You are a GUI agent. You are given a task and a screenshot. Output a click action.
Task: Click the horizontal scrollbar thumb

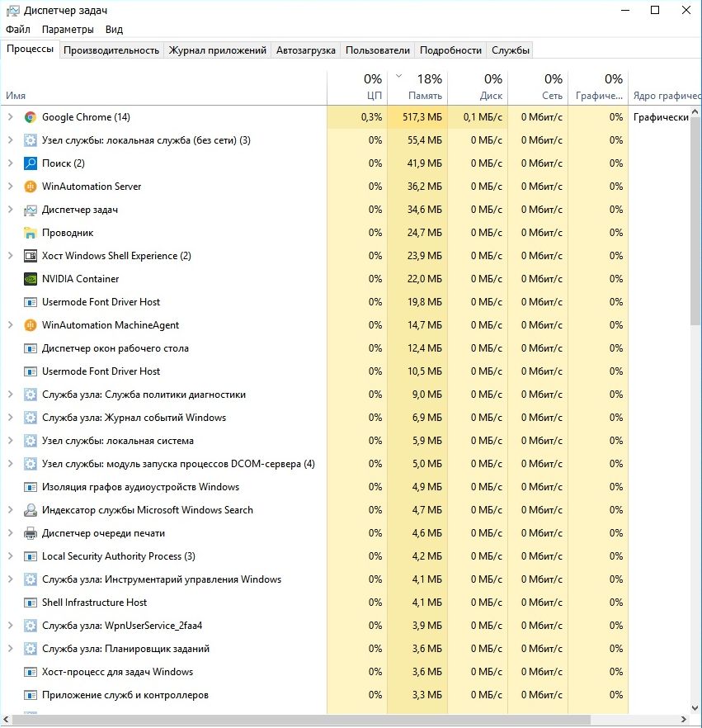[x=302, y=720]
